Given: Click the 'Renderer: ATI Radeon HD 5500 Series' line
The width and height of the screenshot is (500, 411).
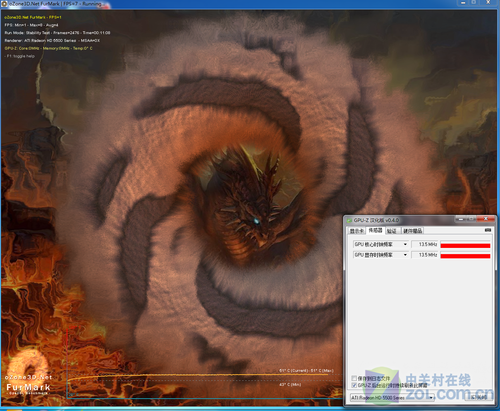Looking at the screenshot, I should tap(52, 40).
